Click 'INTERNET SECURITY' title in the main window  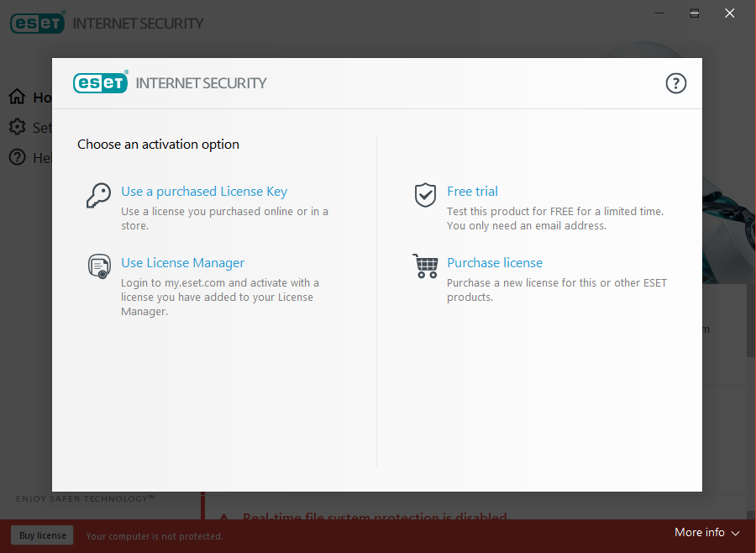point(138,24)
